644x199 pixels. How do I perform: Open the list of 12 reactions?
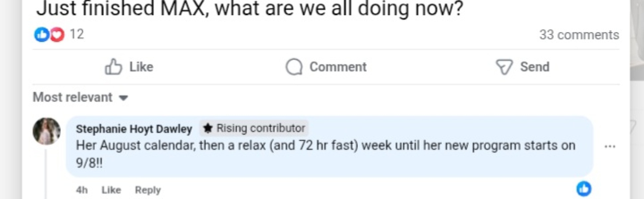77,34
